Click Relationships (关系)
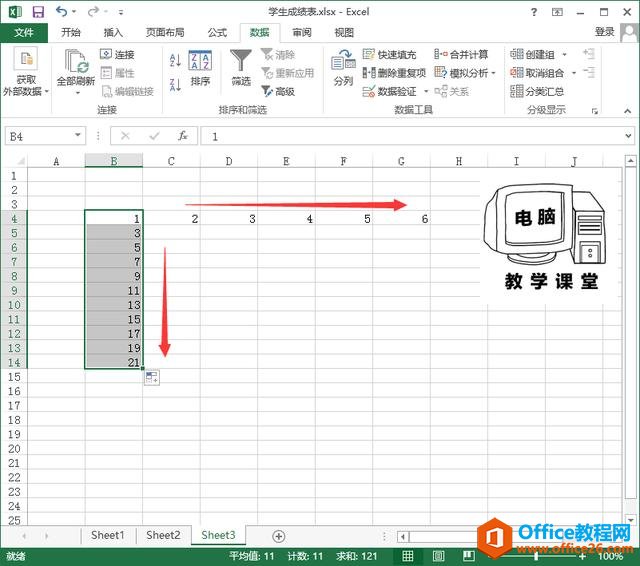This screenshot has height=566, width=640. click(x=452, y=91)
